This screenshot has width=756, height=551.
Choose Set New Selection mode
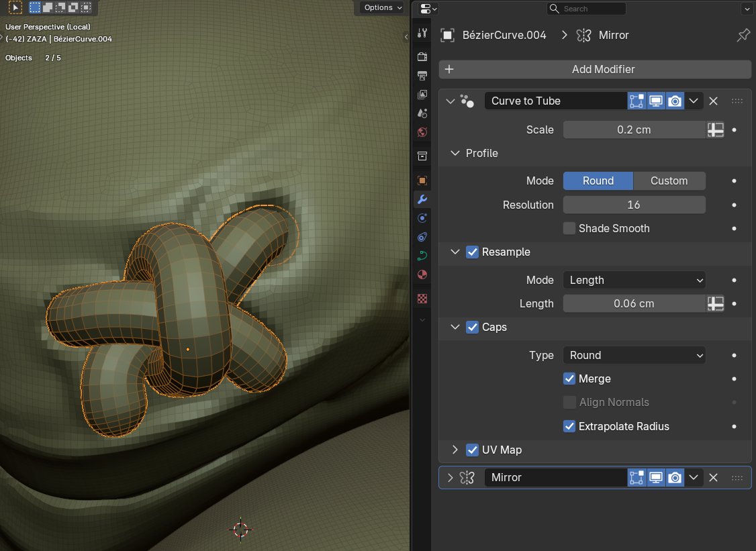point(35,7)
